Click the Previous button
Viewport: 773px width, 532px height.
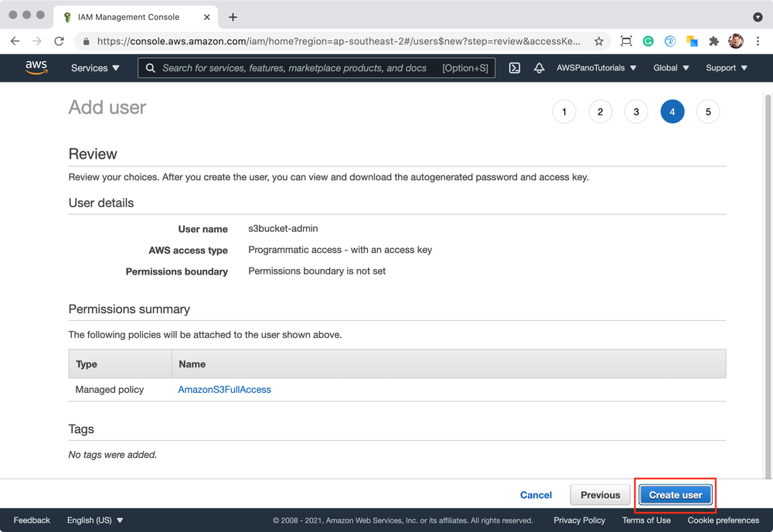click(x=600, y=495)
